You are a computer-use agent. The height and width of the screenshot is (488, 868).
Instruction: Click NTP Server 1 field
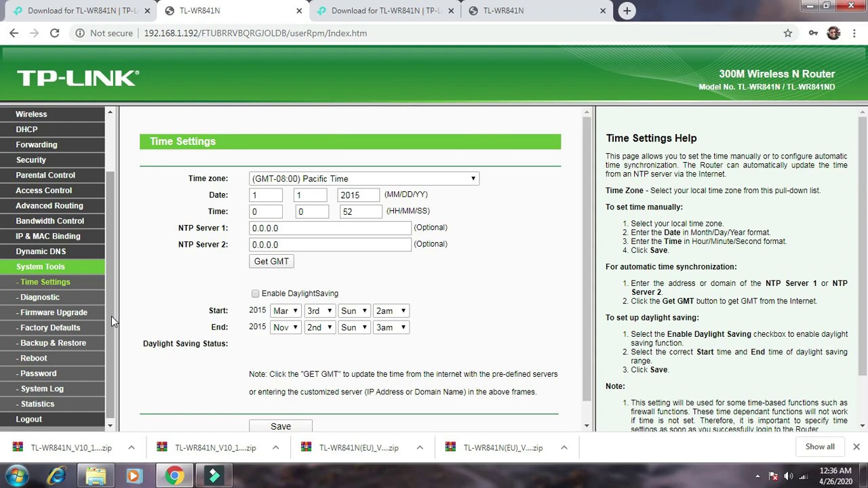(330, 228)
